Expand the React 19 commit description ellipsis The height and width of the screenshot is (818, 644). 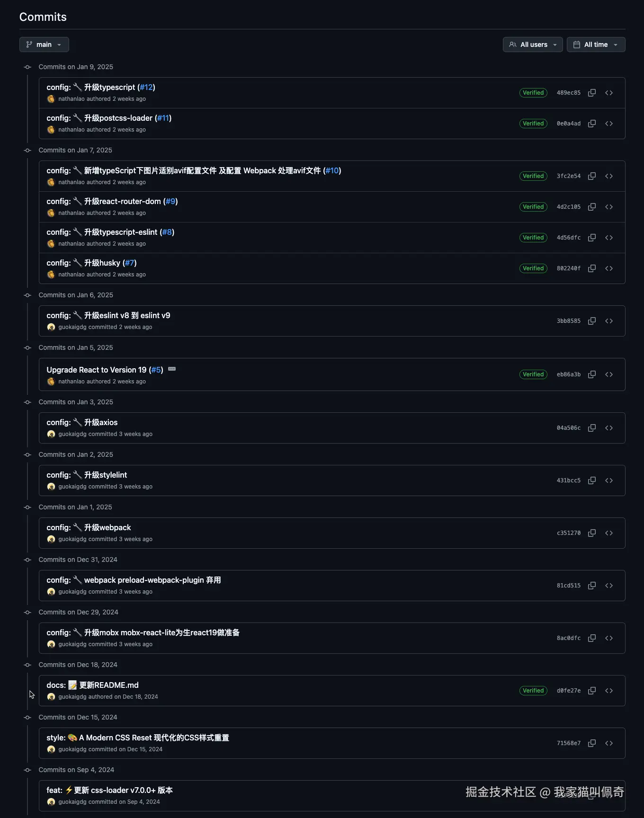(x=172, y=369)
